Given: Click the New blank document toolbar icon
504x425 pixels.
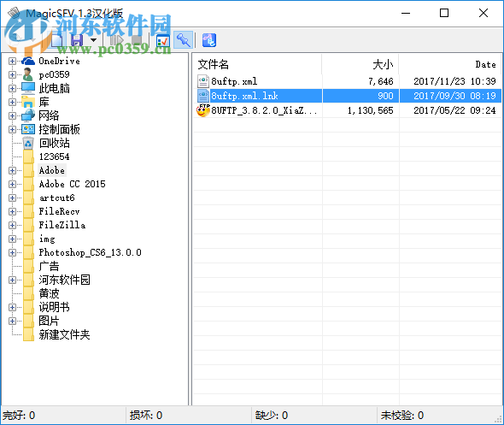Looking at the screenshot, I should [x=57, y=40].
